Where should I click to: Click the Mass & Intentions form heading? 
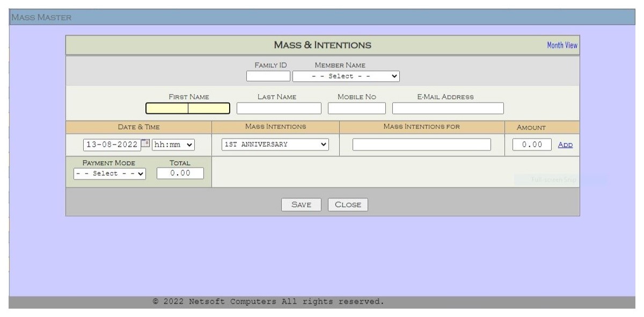(x=322, y=45)
